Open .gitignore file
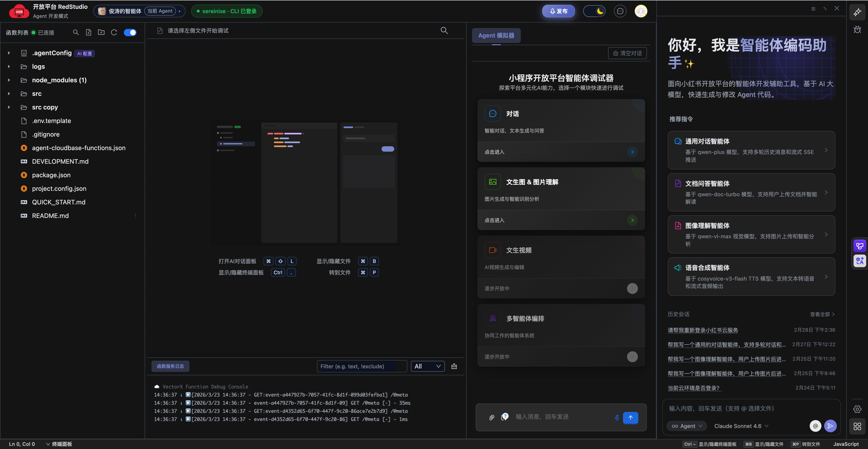The height and width of the screenshot is (449, 868). (46, 135)
